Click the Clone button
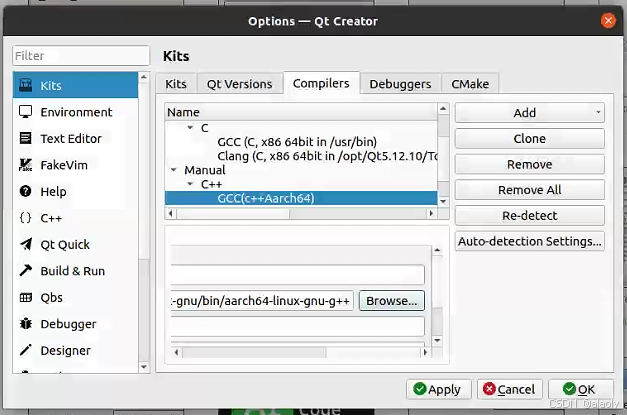The height and width of the screenshot is (415, 627). 529,138
